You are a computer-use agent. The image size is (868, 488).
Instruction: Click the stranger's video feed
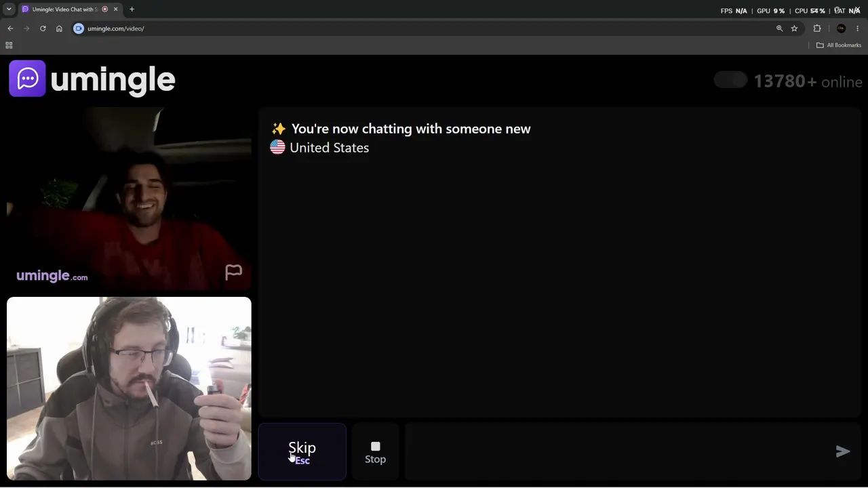coord(129,199)
